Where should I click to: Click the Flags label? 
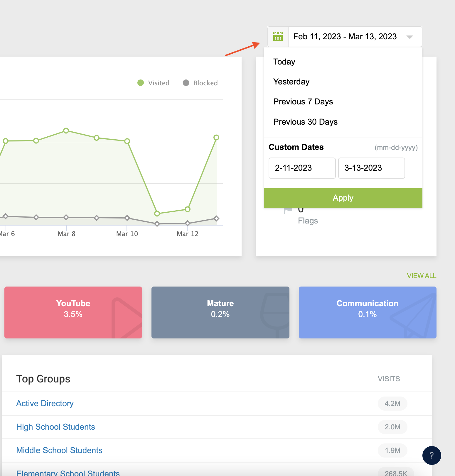[x=308, y=221]
